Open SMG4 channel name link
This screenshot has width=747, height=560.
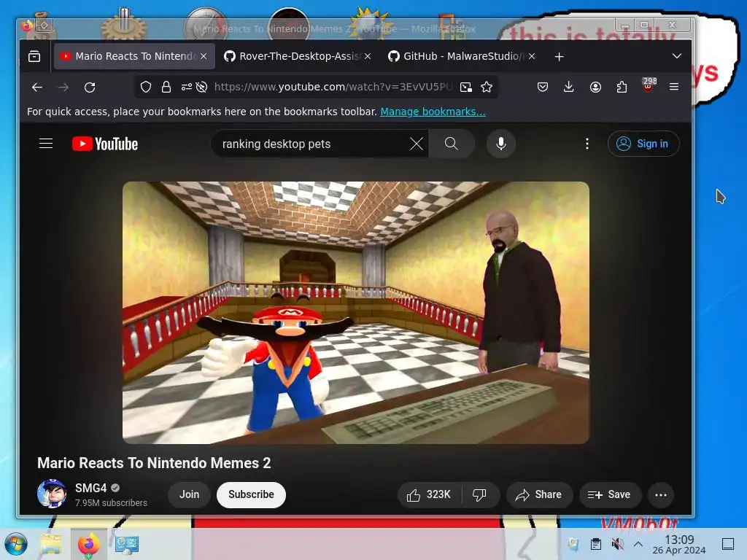point(90,488)
